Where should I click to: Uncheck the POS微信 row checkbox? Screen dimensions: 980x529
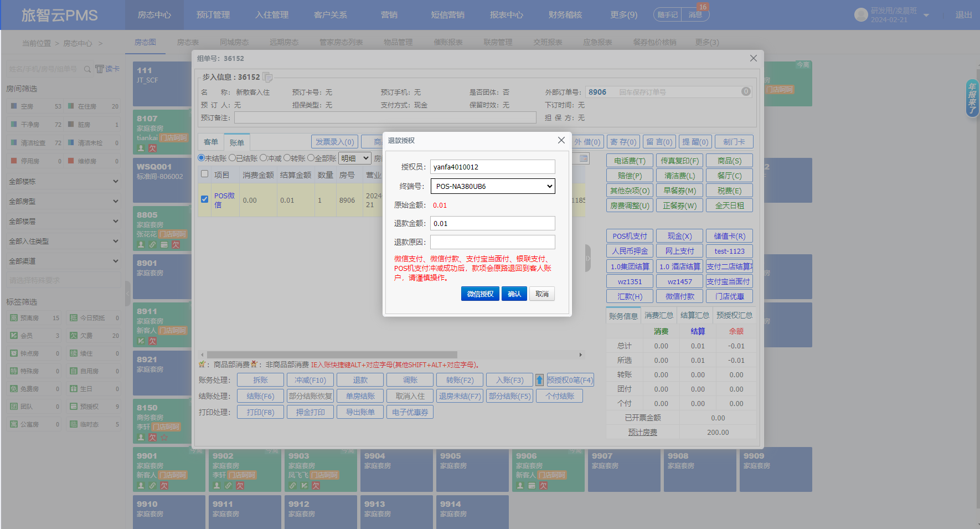(204, 199)
